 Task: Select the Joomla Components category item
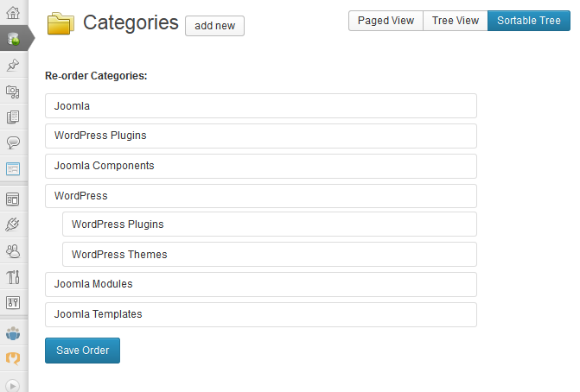261,167
